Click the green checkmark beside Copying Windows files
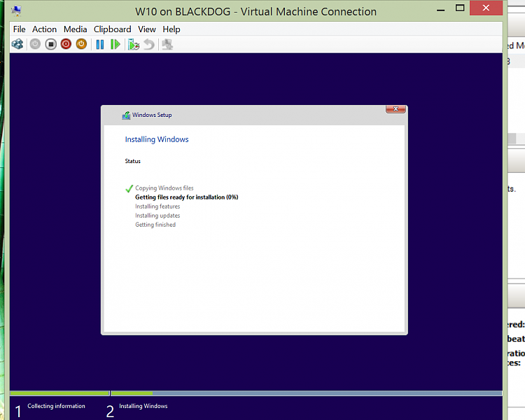Screen dimensions: 525x420 [129, 188]
